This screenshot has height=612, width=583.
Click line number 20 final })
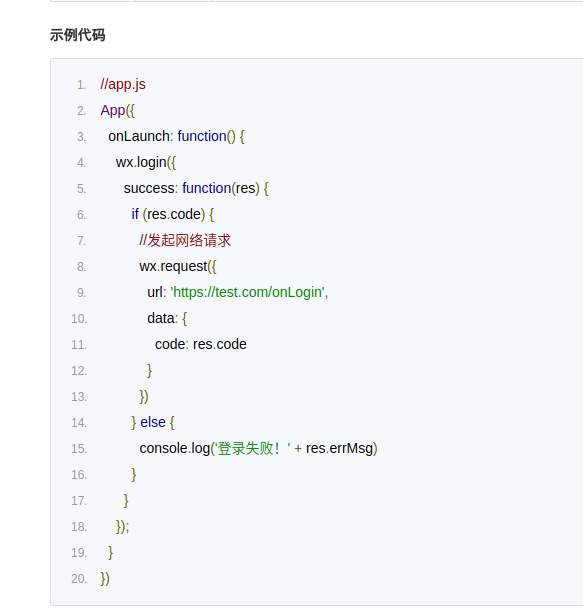[105, 578]
